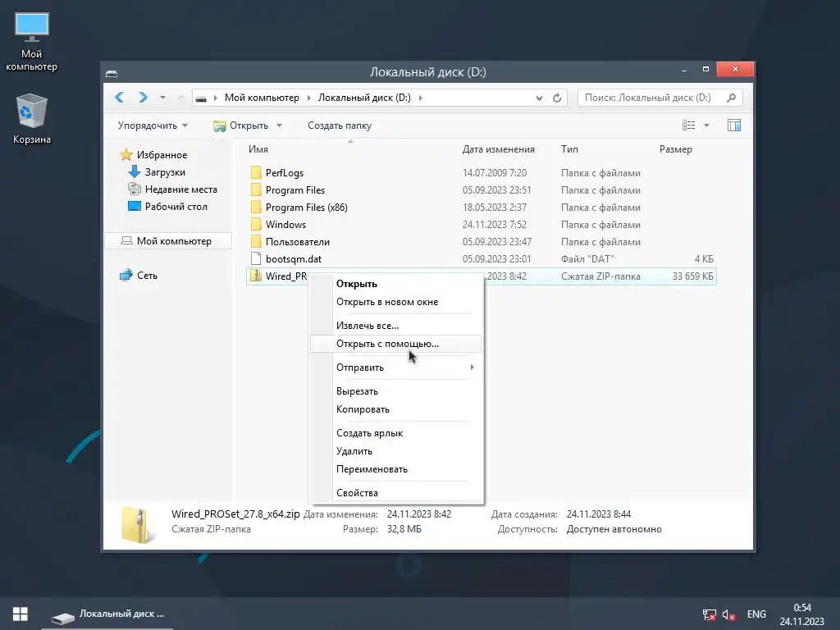Click the drive icon in the title bar
Screen dimensions: 840x630
pyautogui.click(x=112, y=73)
